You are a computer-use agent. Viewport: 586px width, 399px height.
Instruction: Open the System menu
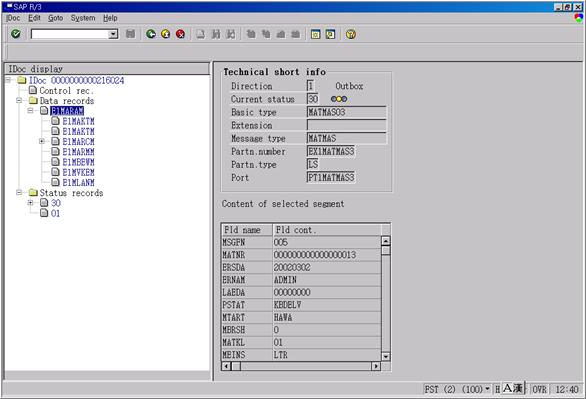[x=83, y=18]
